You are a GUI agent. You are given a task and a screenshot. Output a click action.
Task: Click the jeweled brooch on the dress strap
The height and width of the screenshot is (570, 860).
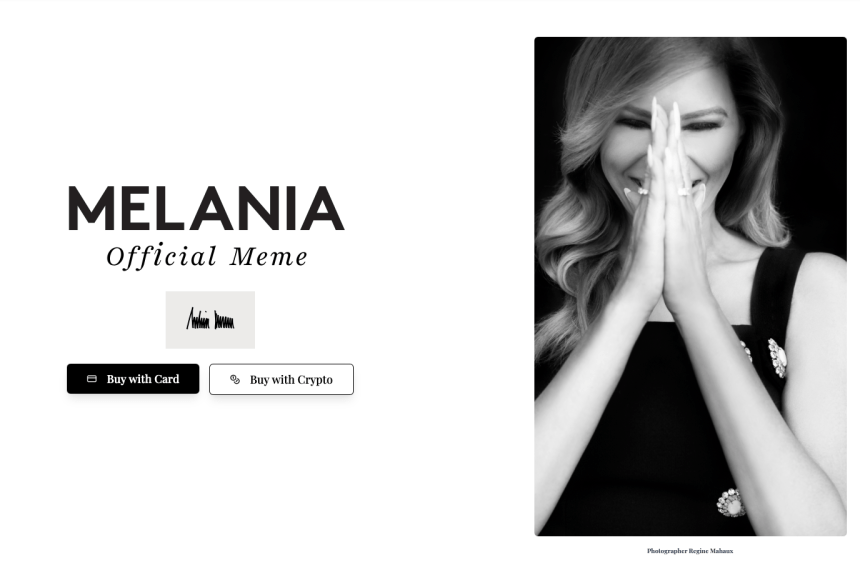(x=777, y=358)
